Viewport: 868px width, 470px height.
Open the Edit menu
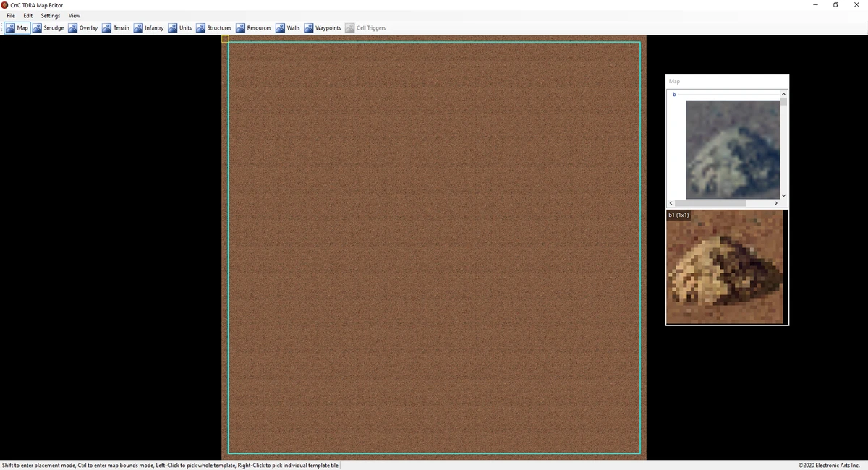27,15
